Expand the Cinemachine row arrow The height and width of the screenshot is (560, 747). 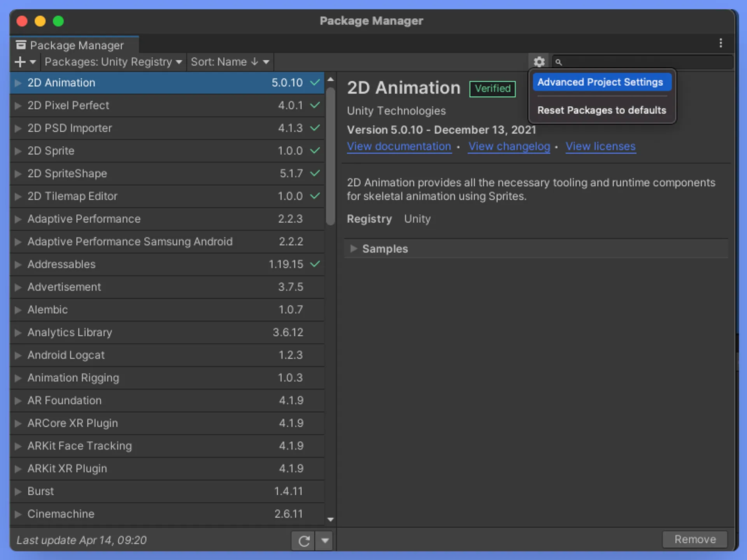pos(18,514)
